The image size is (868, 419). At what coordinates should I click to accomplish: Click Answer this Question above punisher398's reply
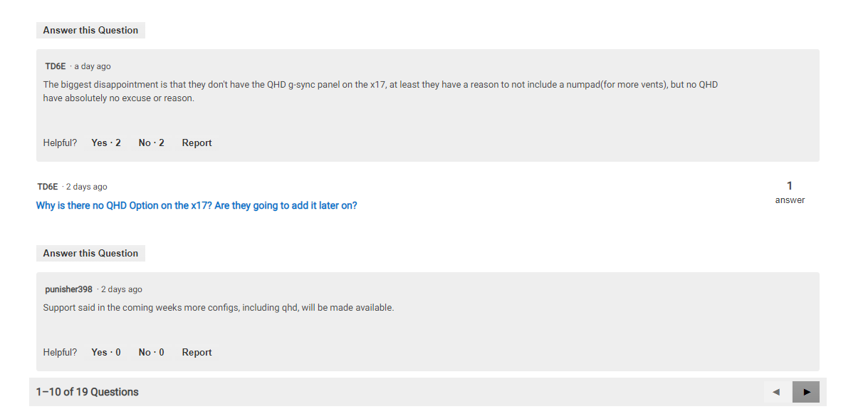(x=90, y=253)
